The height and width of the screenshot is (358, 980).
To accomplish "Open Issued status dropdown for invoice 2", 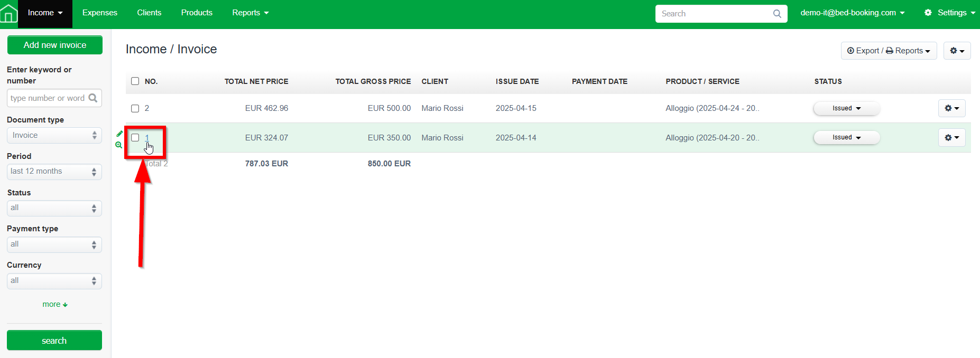I will click(x=846, y=108).
